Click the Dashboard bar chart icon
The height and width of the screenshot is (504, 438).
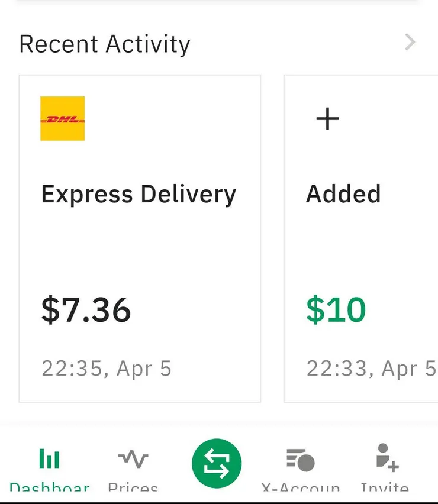tap(49, 458)
